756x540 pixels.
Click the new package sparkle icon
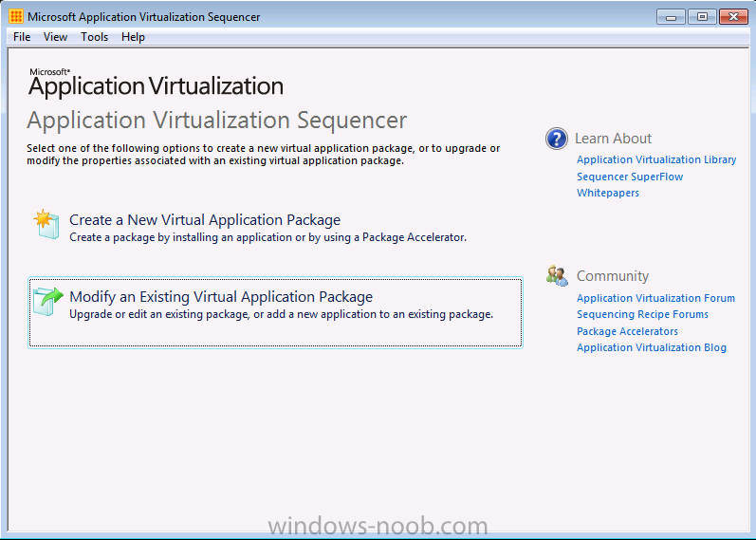(x=46, y=224)
